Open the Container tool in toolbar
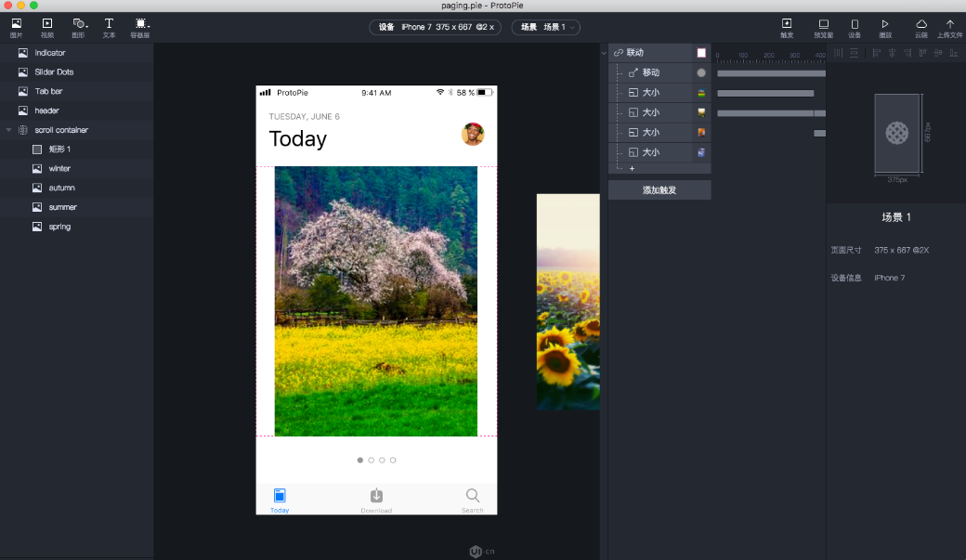The image size is (966, 560). (x=140, y=27)
